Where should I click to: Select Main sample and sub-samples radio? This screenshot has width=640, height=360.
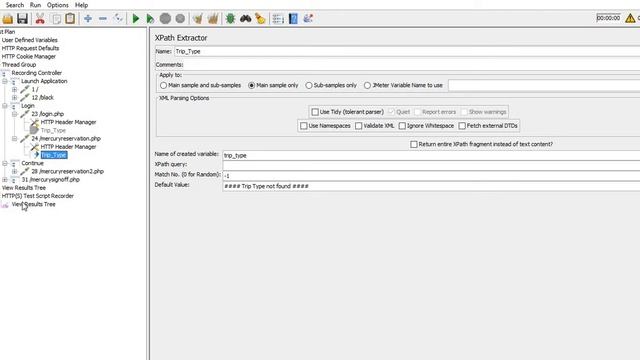point(164,85)
